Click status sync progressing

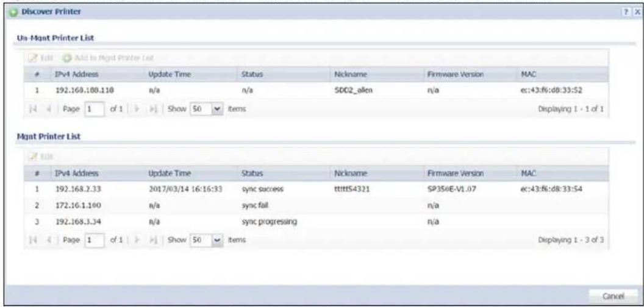coord(269,222)
